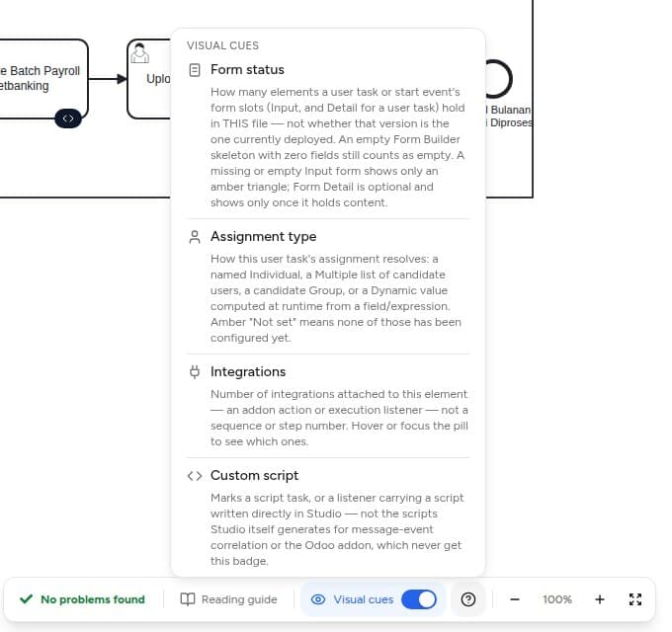The height and width of the screenshot is (632, 672).
Task: Click the green checkmark status icon
Action: (x=26, y=599)
